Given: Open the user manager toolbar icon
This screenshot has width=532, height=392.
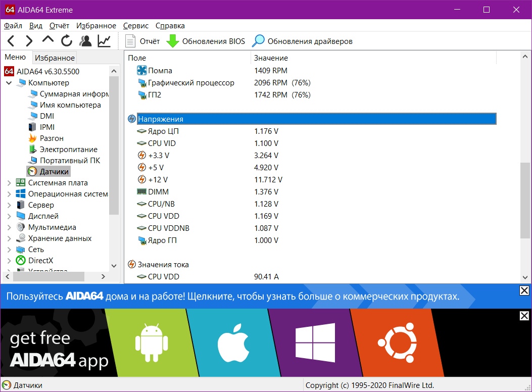Looking at the screenshot, I should coord(85,41).
